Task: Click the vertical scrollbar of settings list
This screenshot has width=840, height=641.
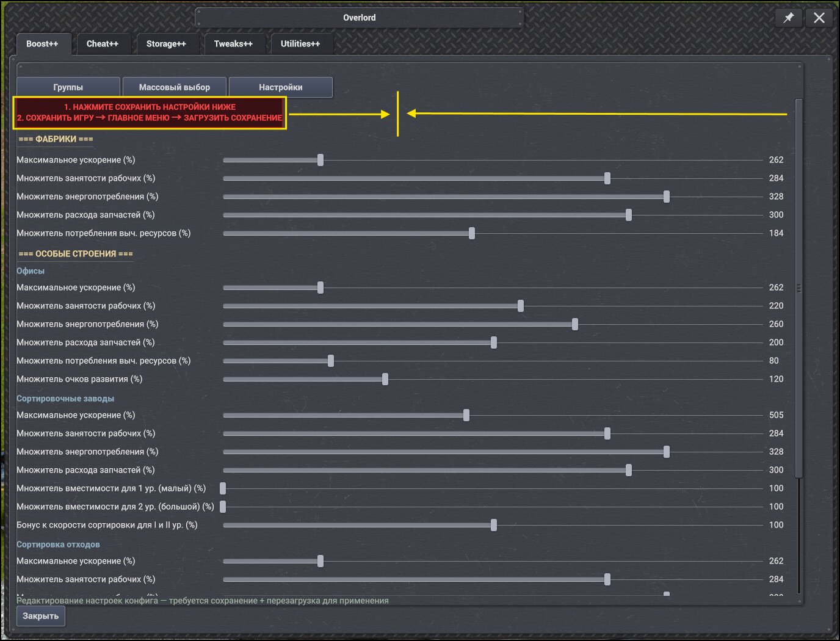Action: [799, 288]
